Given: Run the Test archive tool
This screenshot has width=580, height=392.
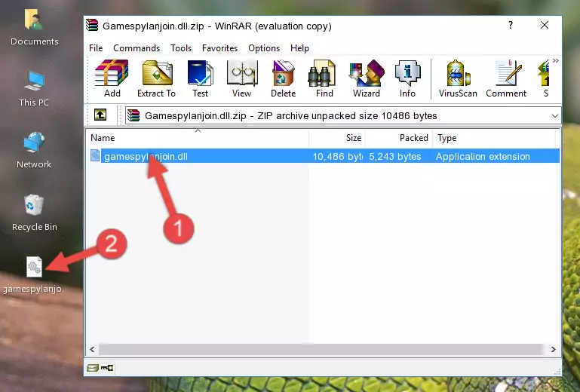Looking at the screenshot, I should [200, 78].
